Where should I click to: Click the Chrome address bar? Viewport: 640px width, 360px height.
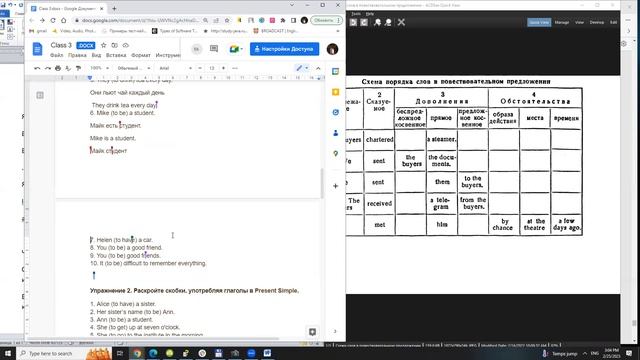coord(141,20)
